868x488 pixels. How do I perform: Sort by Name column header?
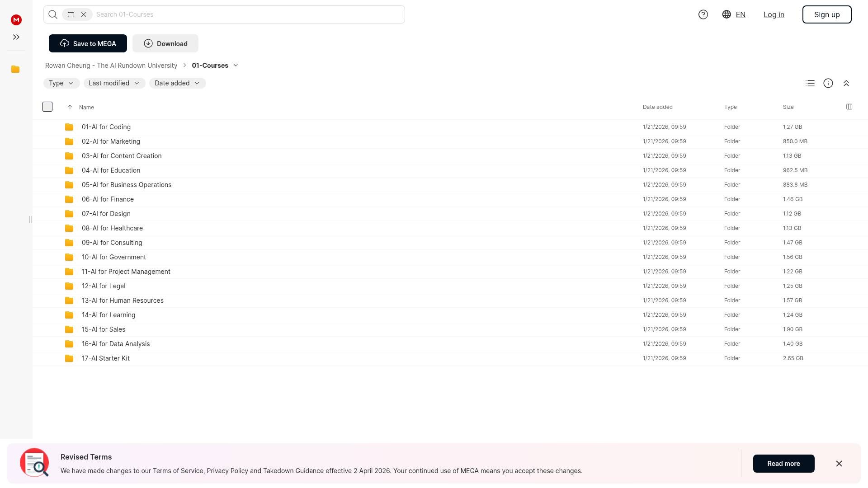coord(86,108)
